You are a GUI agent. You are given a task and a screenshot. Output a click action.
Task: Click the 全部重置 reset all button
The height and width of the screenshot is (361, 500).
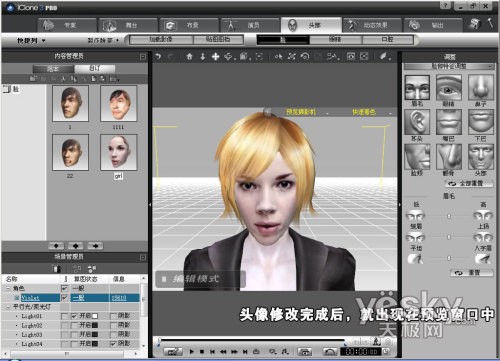point(469,184)
